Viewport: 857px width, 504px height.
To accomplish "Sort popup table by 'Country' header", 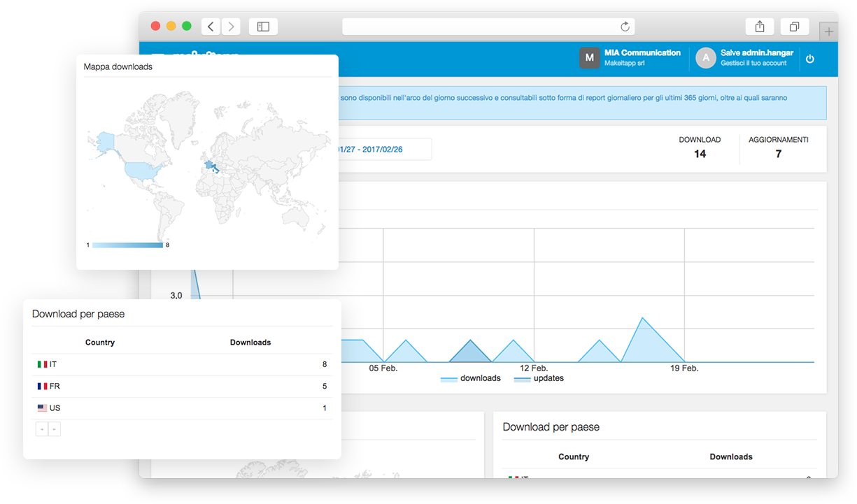I will point(100,343).
